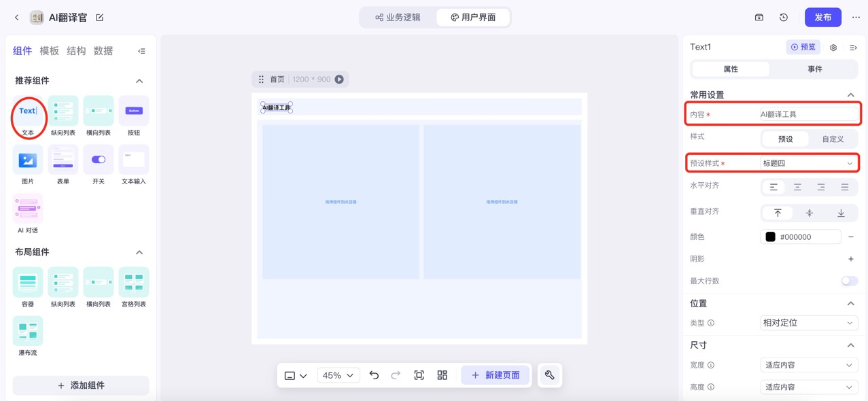Select the 图片 image component icon
Screen dimensions: 868x401
tap(27, 161)
